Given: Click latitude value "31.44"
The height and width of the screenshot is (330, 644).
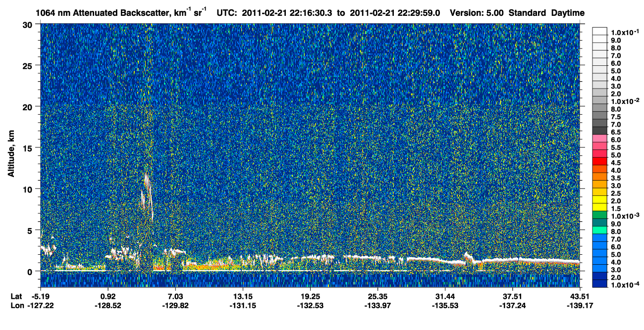Looking at the screenshot, I should tap(445, 296).
